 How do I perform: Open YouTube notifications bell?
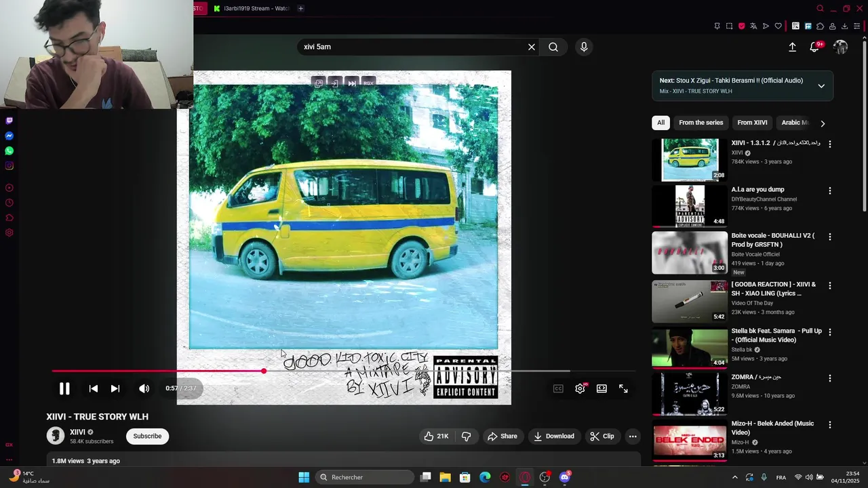[x=814, y=47]
